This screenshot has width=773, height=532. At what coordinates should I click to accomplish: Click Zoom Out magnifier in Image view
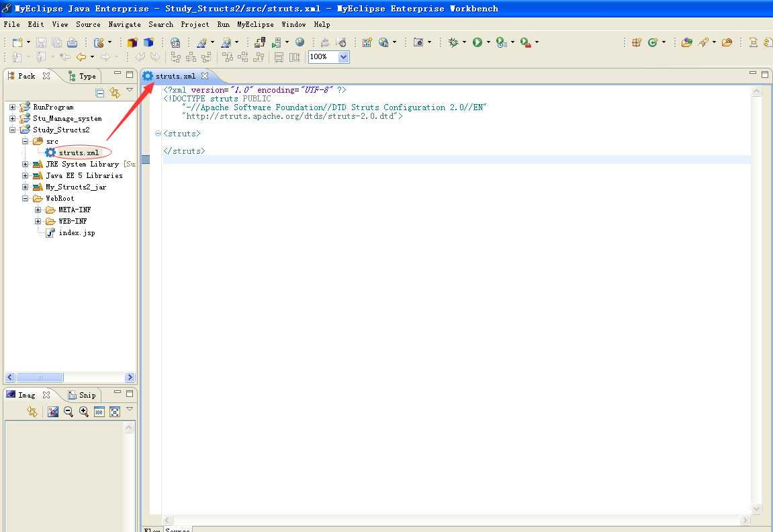69,411
